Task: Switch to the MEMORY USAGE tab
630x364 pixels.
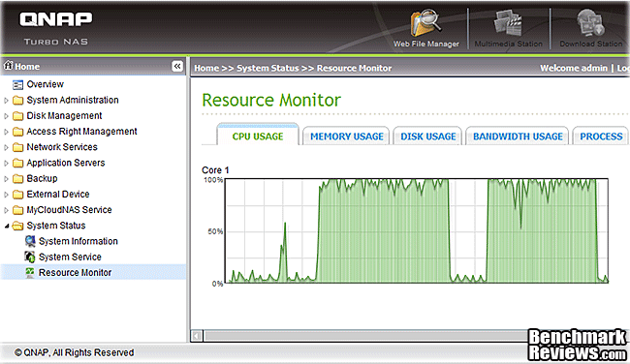Action: pos(346,136)
